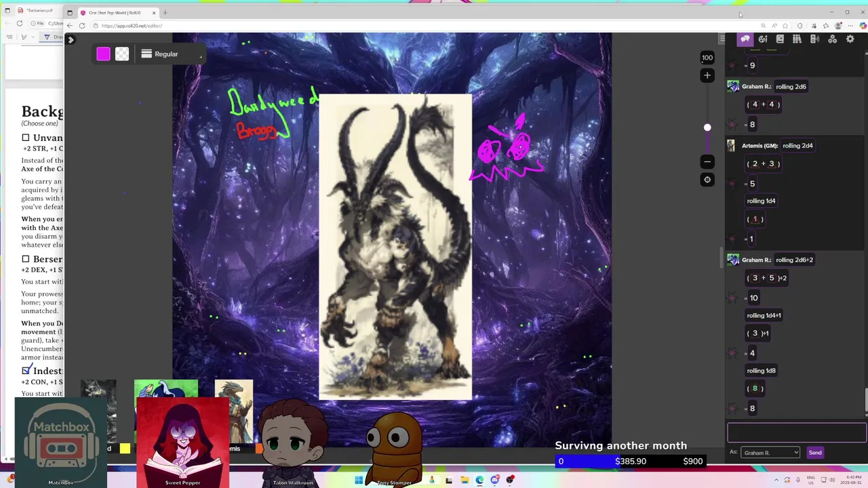Toggle the sidebar collapse handle
The width and height of the screenshot is (868, 488).
722,39
